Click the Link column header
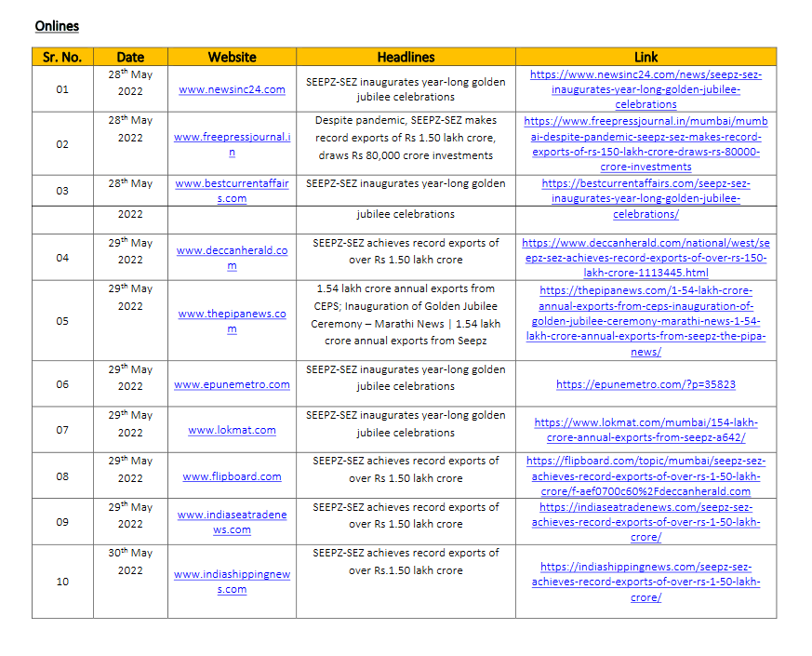Viewport: 812px width, 656px height. [x=646, y=57]
